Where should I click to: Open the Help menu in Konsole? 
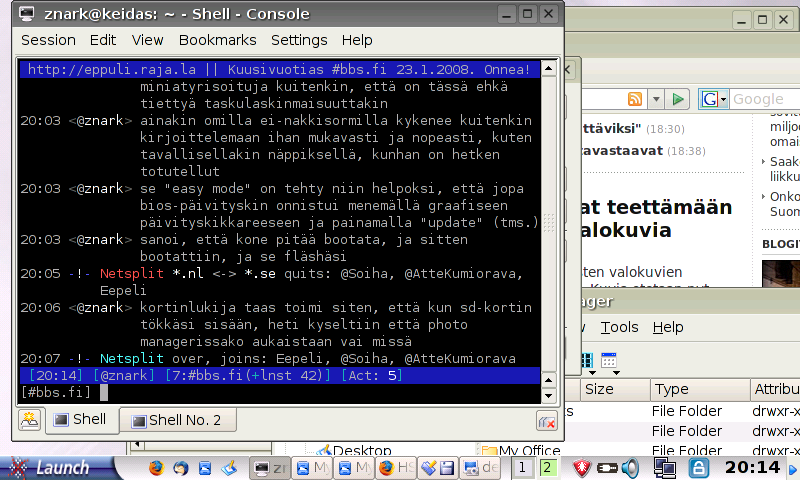pyautogui.click(x=357, y=40)
